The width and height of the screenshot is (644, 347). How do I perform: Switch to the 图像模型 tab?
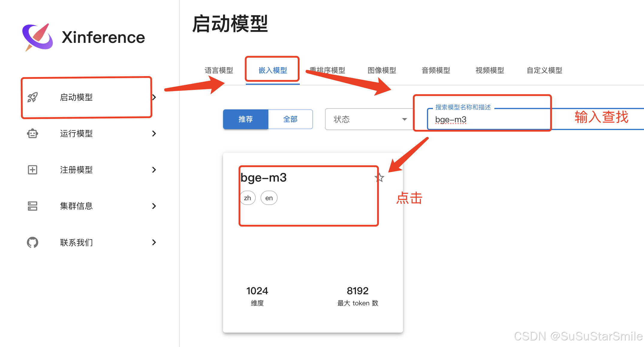click(382, 70)
